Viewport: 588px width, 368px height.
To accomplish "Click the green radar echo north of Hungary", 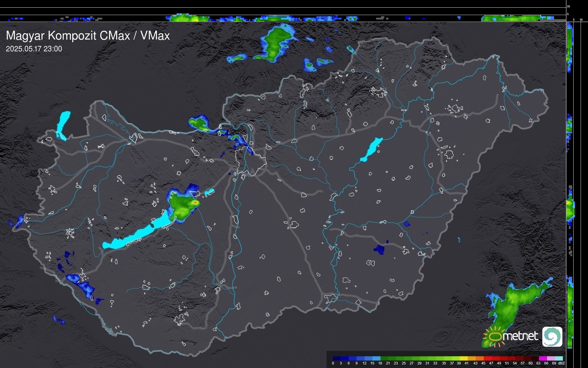I will [276, 43].
